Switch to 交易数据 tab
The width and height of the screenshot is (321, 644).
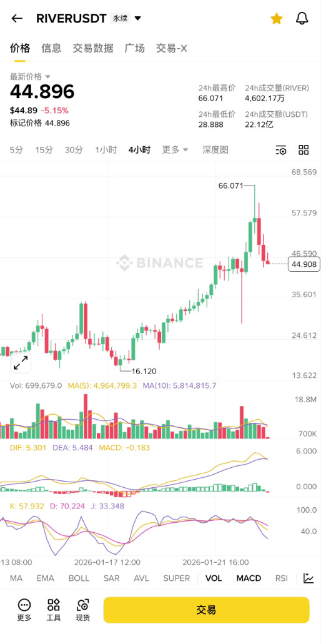click(93, 48)
